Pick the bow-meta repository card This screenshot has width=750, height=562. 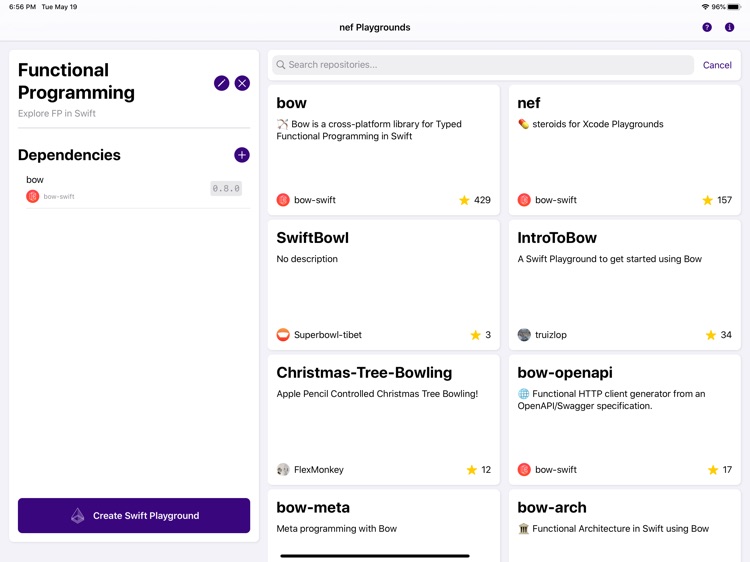[383, 520]
